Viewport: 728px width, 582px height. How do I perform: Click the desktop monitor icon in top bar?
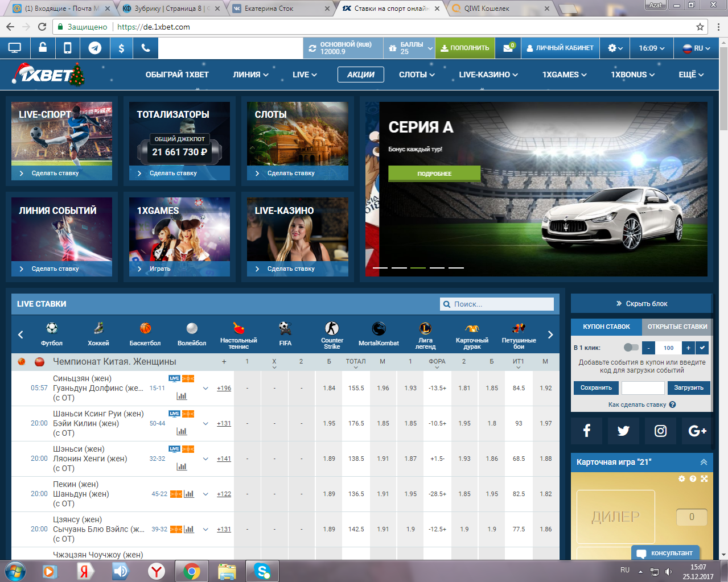tap(15, 48)
